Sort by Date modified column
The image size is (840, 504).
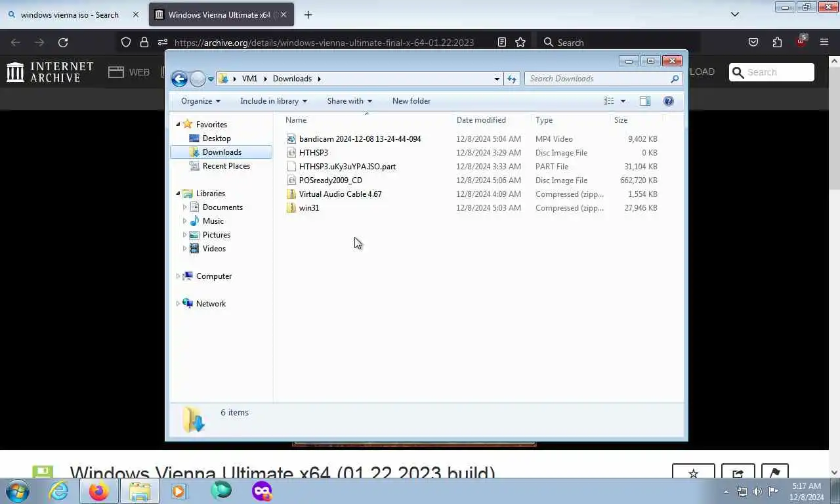pos(492,120)
